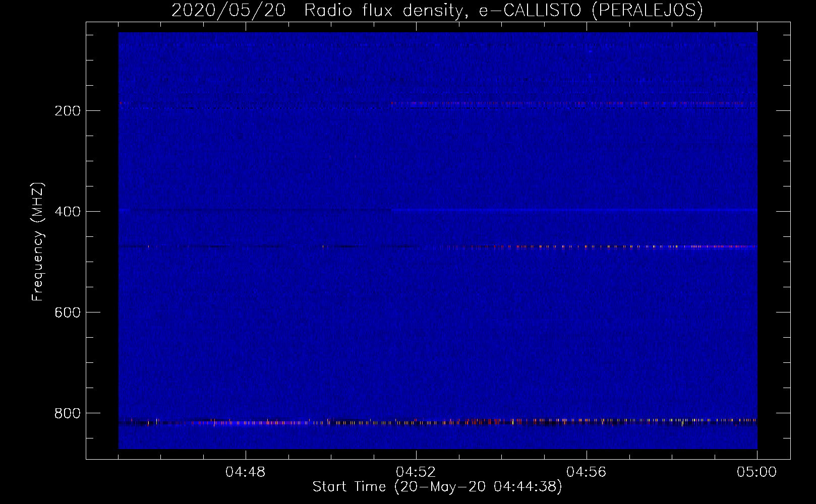Click the red-dotted band near 470 MHz
The height and width of the screenshot is (504, 816).
[438, 247]
